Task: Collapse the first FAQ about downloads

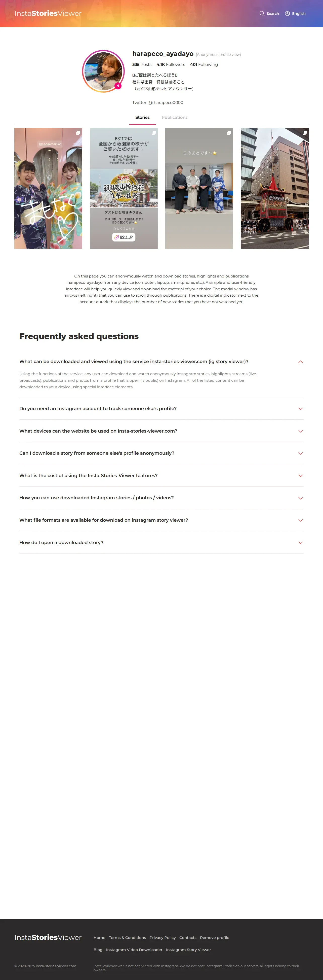Action: [x=300, y=362]
